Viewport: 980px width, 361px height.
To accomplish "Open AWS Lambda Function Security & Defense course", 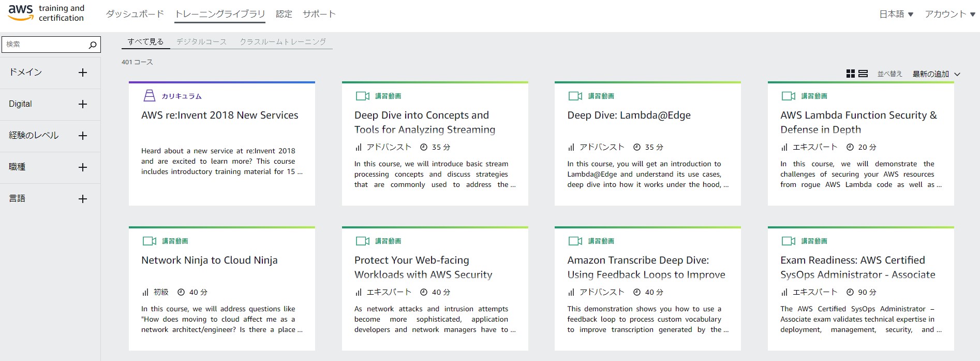I will pyautogui.click(x=859, y=122).
